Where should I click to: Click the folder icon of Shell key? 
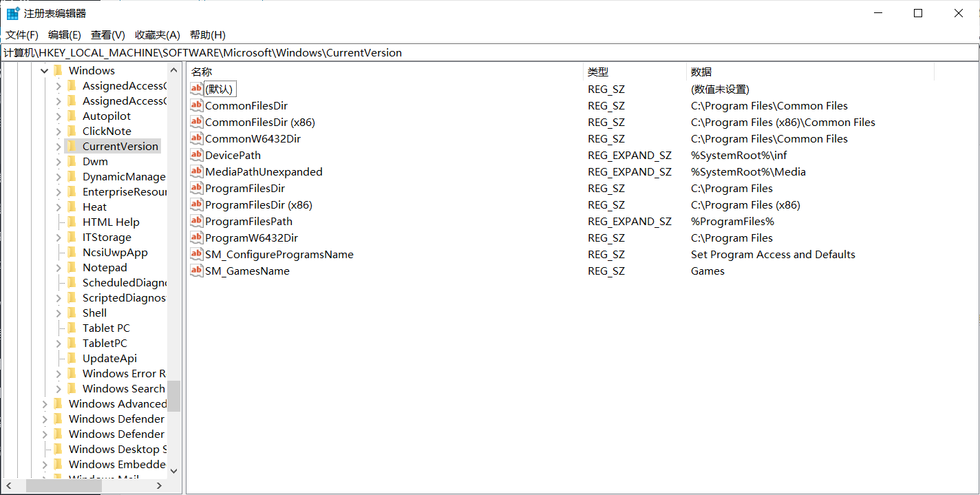pos(72,313)
